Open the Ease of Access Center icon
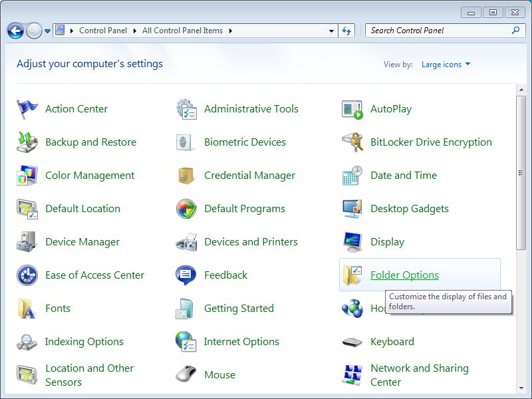Screen dimensions: 532x399 27,275
